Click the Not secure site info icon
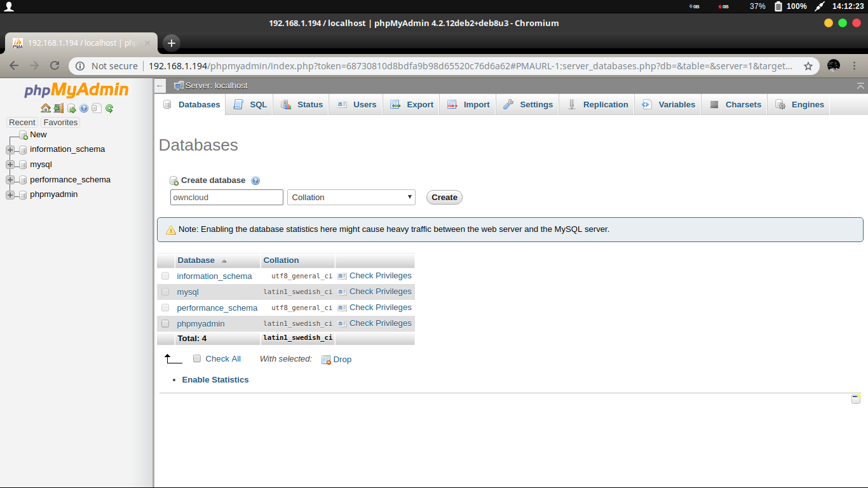The image size is (868, 488). pos(80,65)
